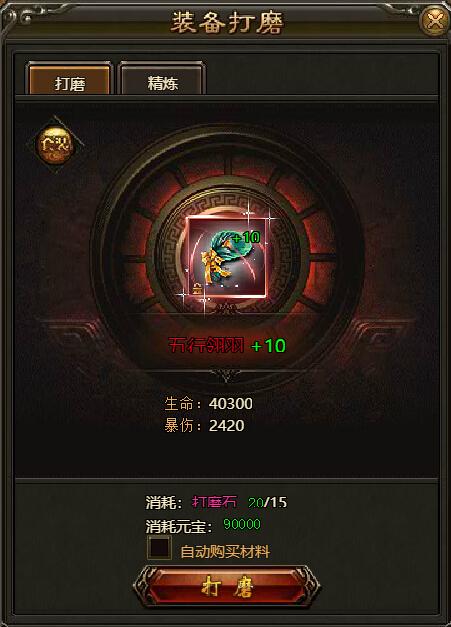
Task: Click the 20/15 material count
Action: 267,502
